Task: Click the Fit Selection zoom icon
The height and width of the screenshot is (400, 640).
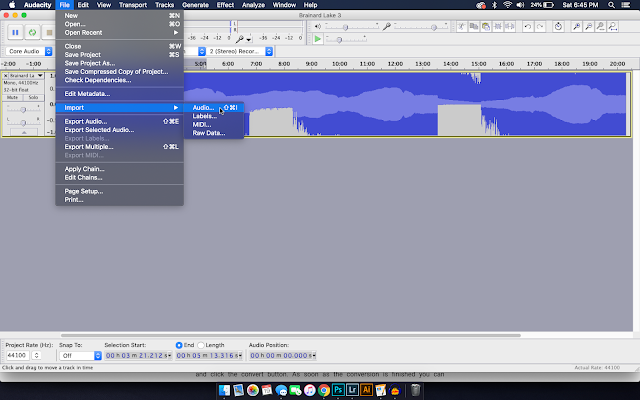Action: (600, 27)
